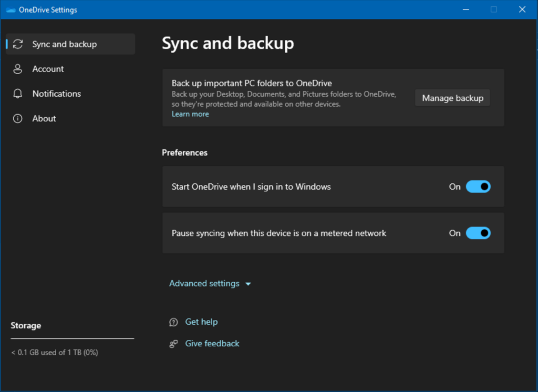538x392 pixels.
Task: Click the Notifications bell icon
Action: point(17,94)
